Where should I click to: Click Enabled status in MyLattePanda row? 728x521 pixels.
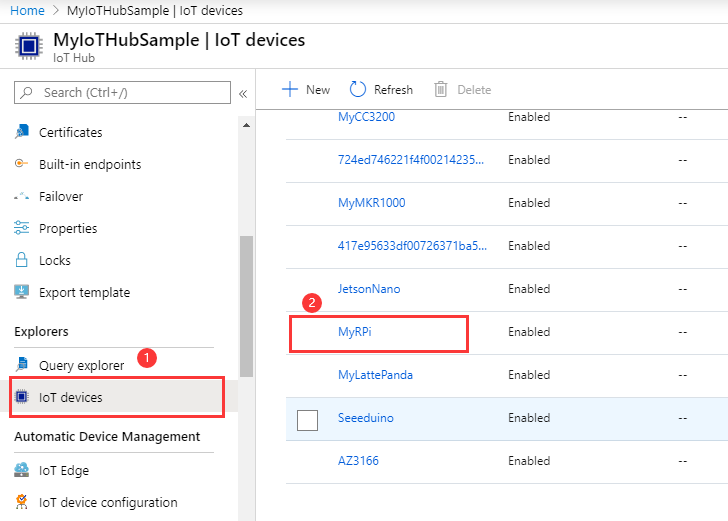point(529,375)
